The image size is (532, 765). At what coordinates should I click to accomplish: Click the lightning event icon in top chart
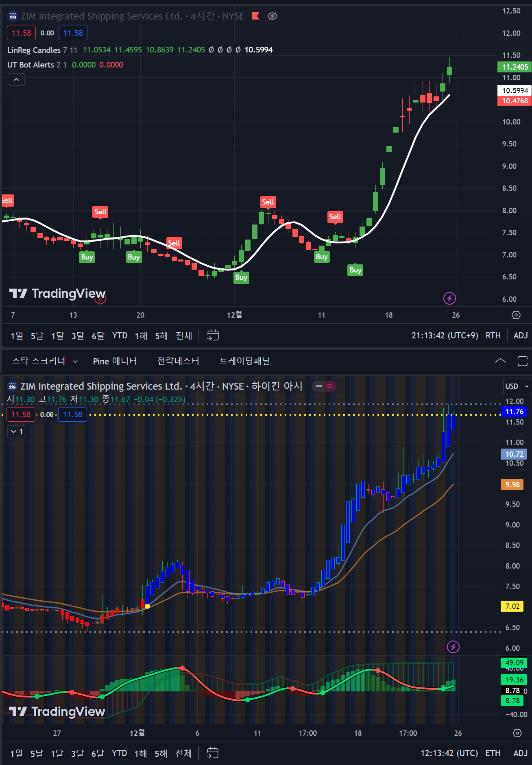point(449,298)
